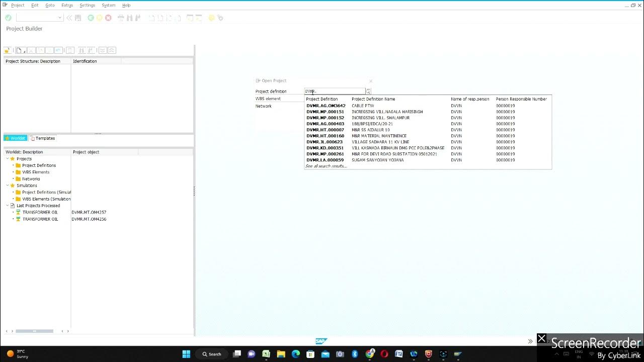This screenshot has width=644, height=362.
Task: Open the Help menu
Action: point(126,5)
